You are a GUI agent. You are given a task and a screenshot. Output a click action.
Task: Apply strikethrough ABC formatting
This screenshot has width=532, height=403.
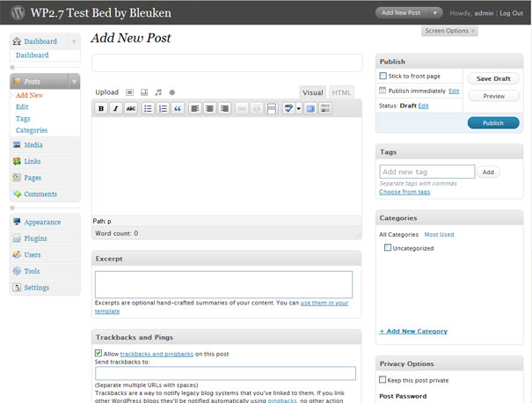pyautogui.click(x=131, y=108)
